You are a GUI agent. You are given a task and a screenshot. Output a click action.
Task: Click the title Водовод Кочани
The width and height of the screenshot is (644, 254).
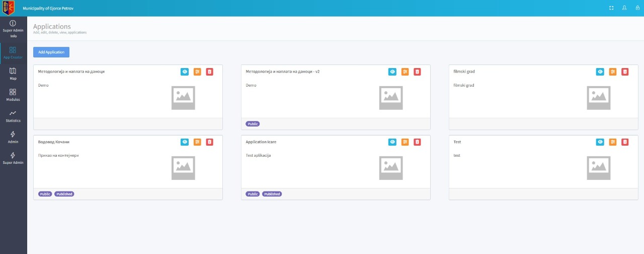click(54, 142)
